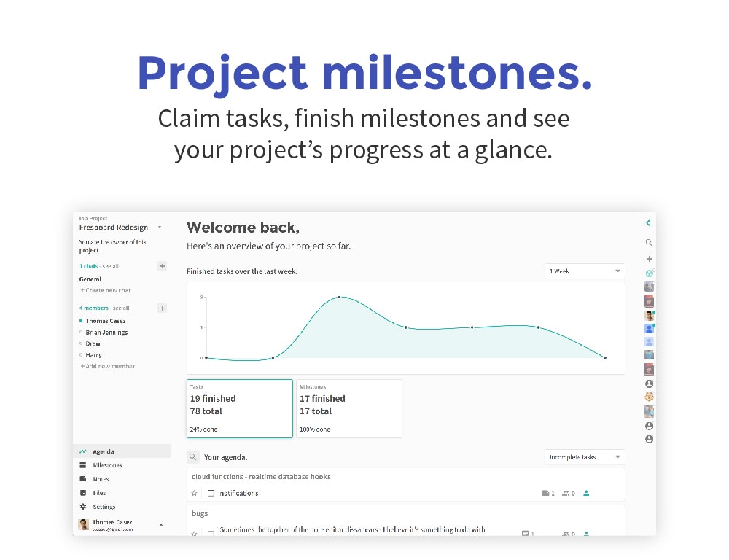729x560 pixels.
Task: Click the plus icon in the right sidebar
Action: [649, 259]
